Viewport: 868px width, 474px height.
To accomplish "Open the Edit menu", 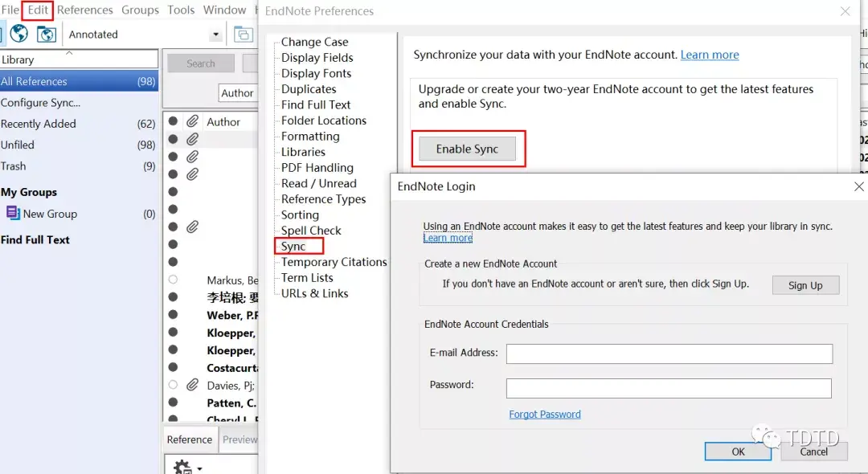I will [x=39, y=10].
